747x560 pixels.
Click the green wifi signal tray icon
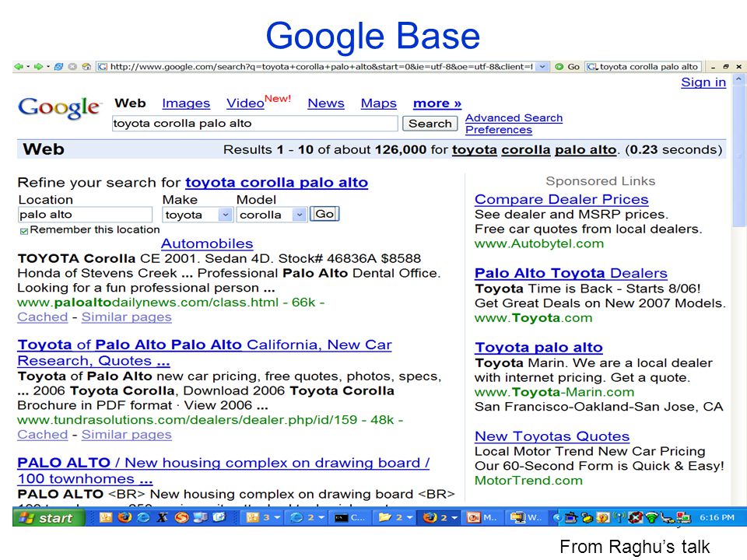click(651, 518)
